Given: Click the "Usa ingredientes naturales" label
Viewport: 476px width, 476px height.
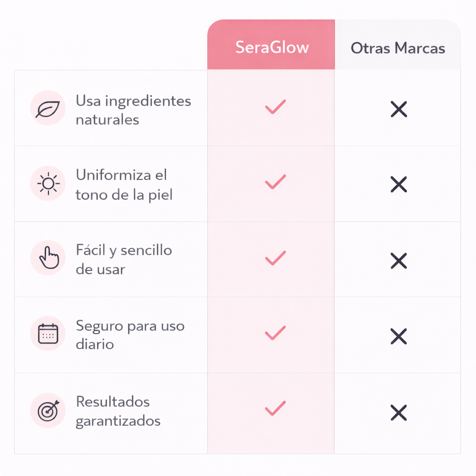Looking at the screenshot, I should pyautogui.click(x=133, y=110).
